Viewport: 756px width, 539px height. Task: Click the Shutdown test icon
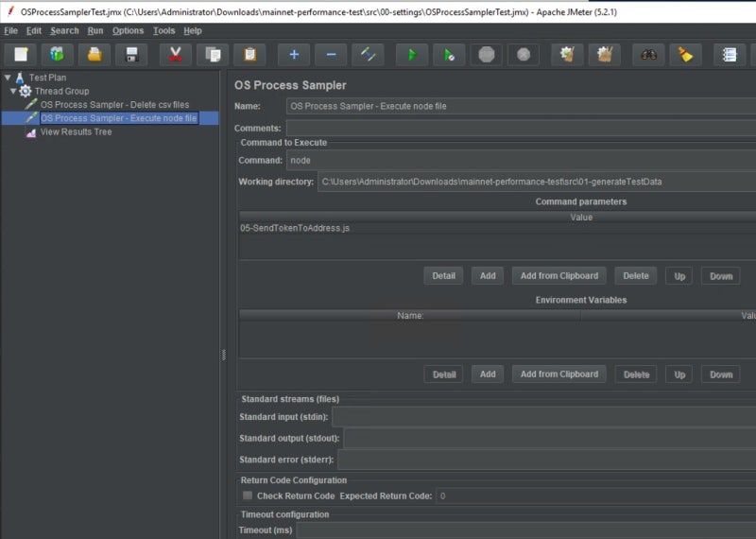524,55
